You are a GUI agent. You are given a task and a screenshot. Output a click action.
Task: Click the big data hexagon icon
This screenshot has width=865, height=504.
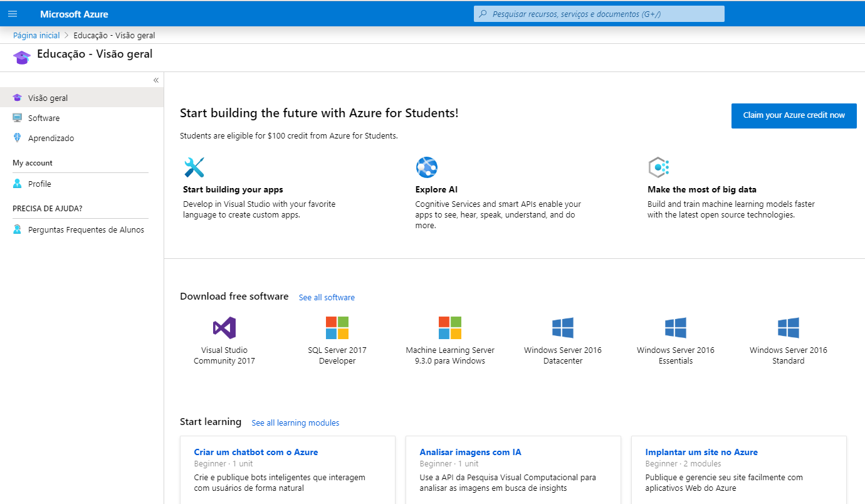point(659,167)
